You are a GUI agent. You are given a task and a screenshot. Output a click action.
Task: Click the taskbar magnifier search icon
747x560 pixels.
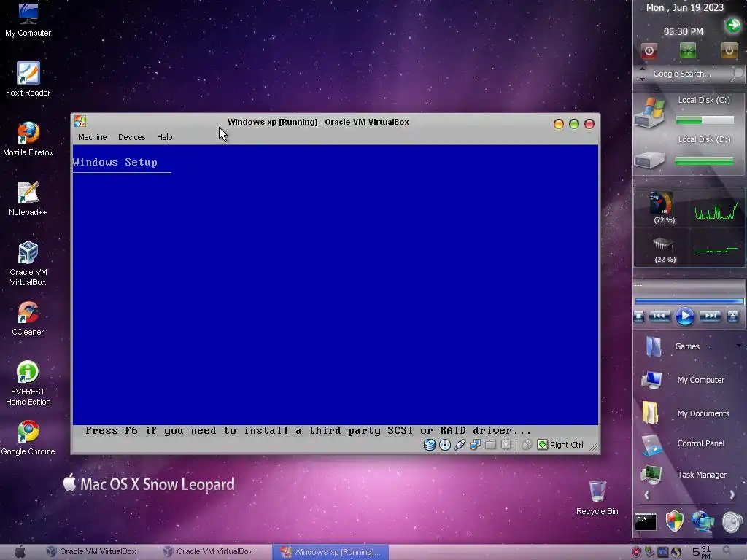[x=727, y=551]
